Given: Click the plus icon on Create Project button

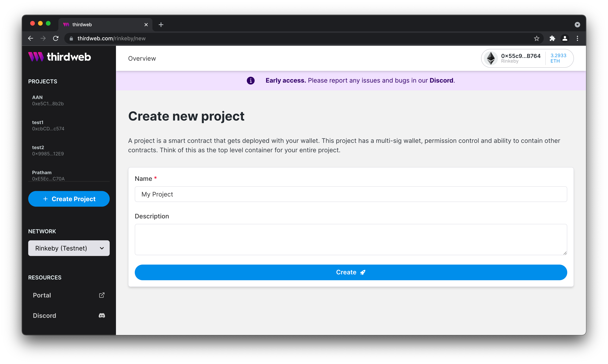Looking at the screenshot, I should 45,199.
